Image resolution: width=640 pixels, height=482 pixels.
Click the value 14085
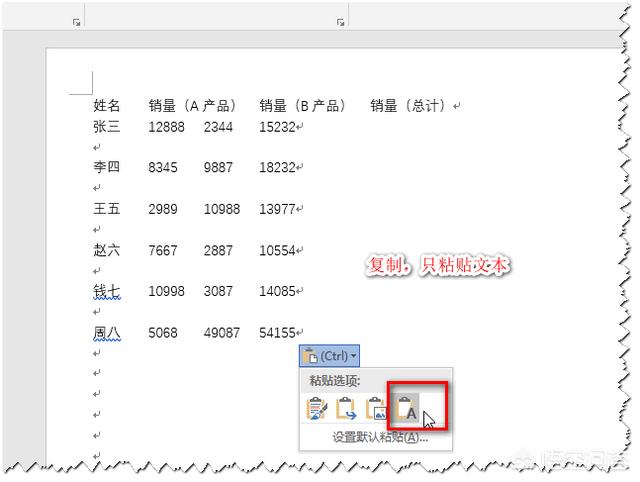(x=277, y=291)
